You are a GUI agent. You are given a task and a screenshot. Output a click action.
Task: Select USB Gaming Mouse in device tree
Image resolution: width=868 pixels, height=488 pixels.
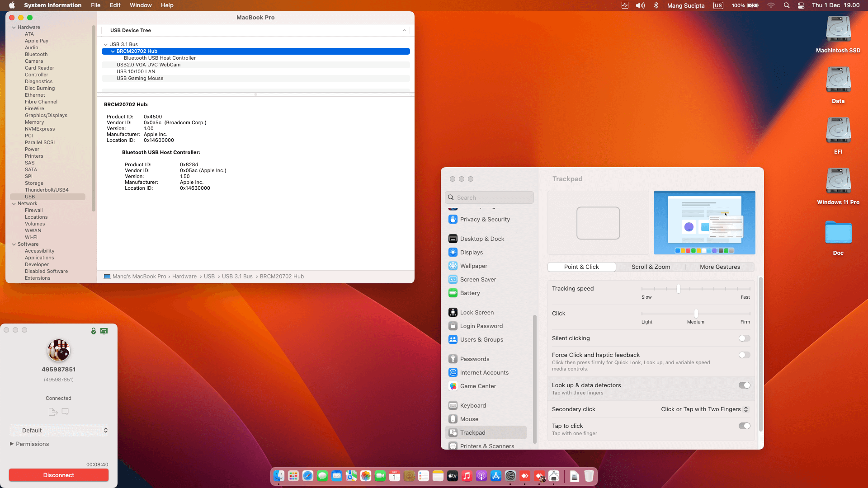pyautogui.click(x=256, y=79)
